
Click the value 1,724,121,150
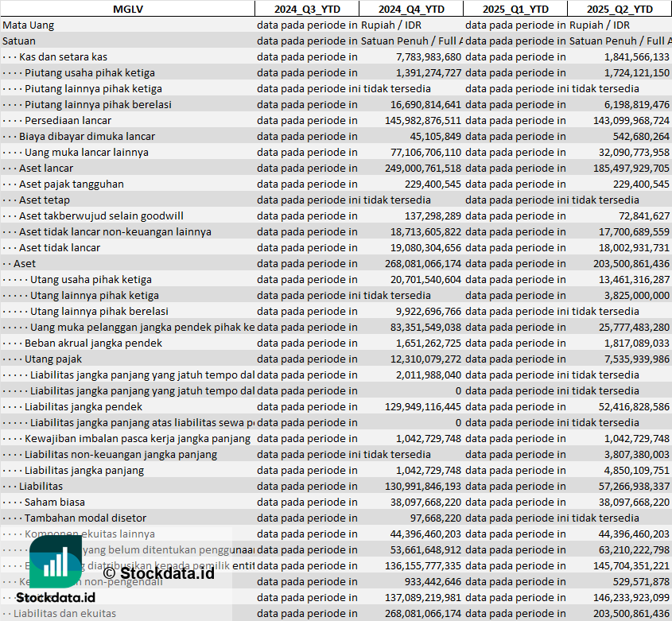click(636, 72)
